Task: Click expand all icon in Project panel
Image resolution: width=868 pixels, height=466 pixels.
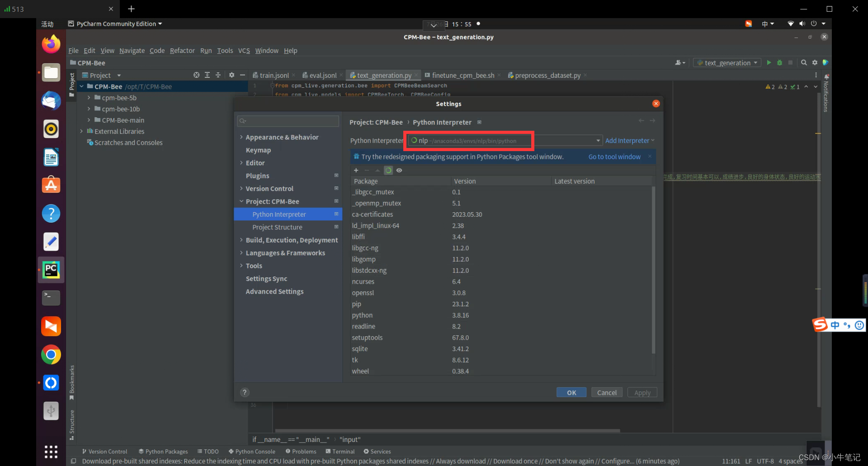Action: pos(207,75)
